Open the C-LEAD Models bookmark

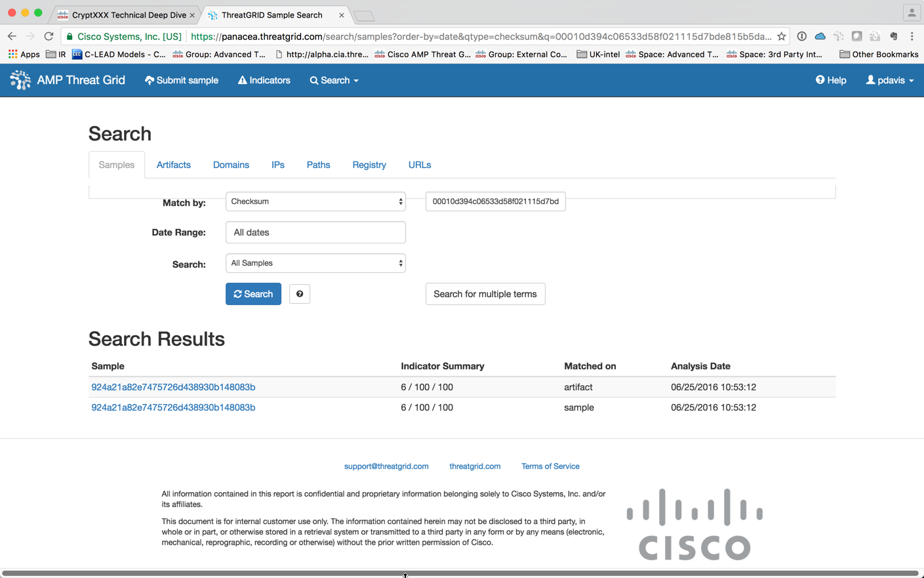(119, 54)
